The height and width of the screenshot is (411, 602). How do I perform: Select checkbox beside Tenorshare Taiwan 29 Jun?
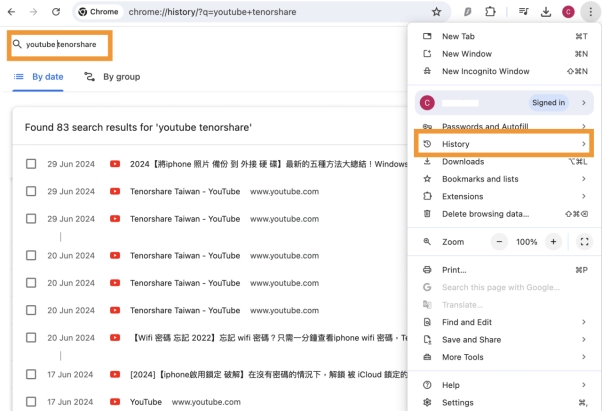(x=31, y=191)
